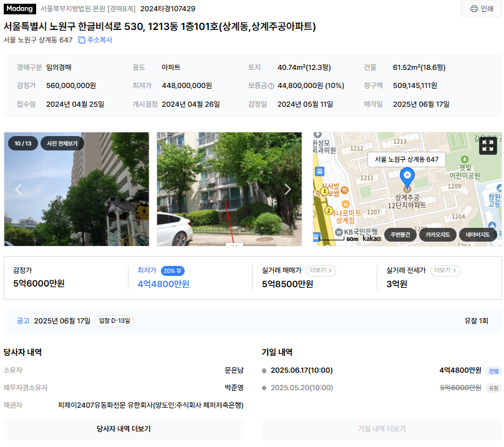Expand the 20% 최저가 dropdown badge
Image resolution: width=504 pixels, height=447 pixels.
(x=173, y=271)
